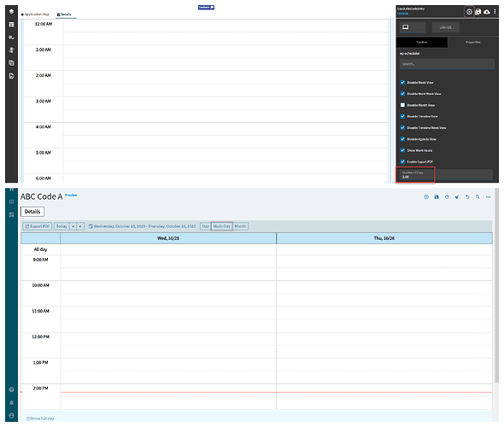
Task: Click the cloud publish icon
Action: (487, 12)
